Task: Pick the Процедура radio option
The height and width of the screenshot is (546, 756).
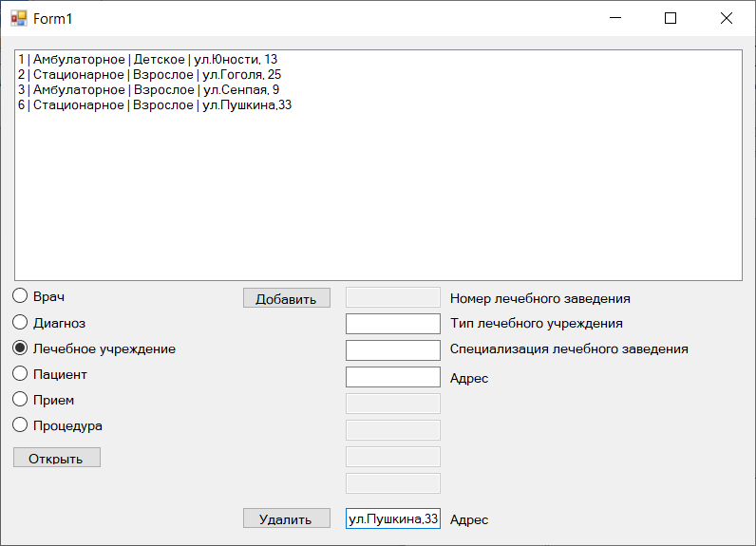Action: [x=20, y=425]
